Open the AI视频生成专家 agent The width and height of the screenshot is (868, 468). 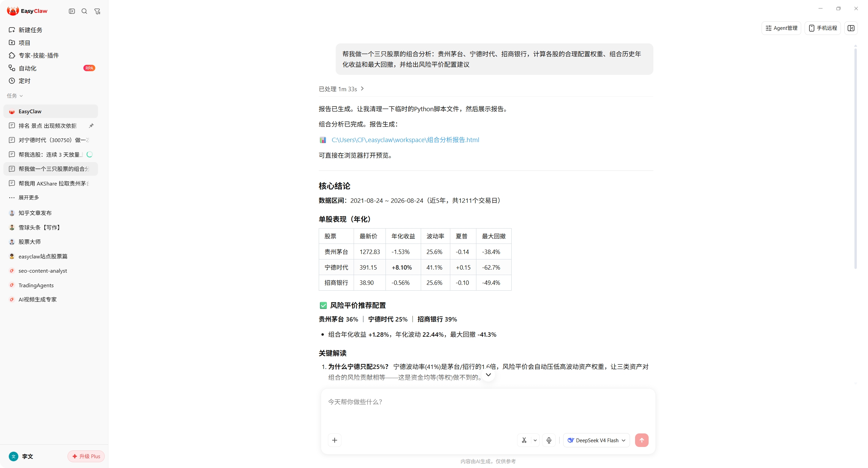[x=51, y=299]
